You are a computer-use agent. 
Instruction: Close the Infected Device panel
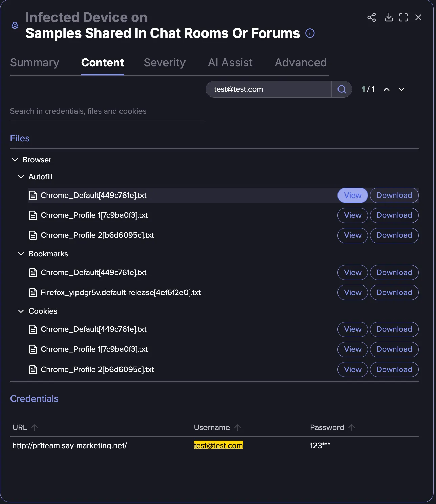418,17
